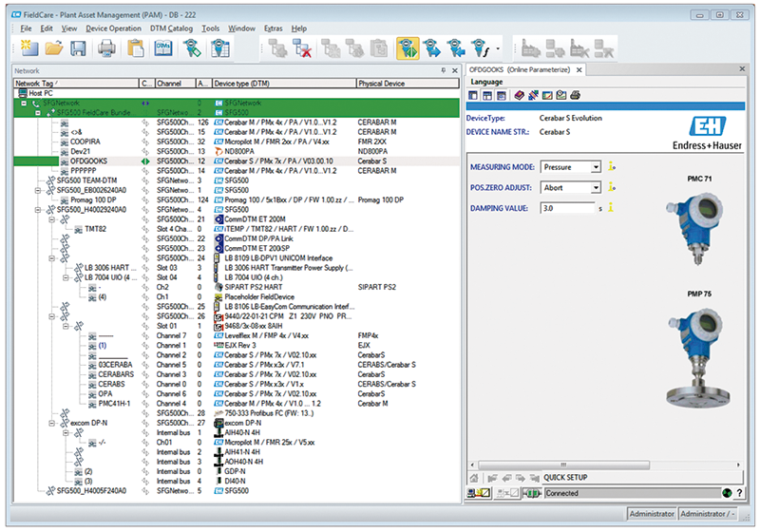Click the home icon in navigation bar
Screen dimensions: 760x532
point(474,478)
